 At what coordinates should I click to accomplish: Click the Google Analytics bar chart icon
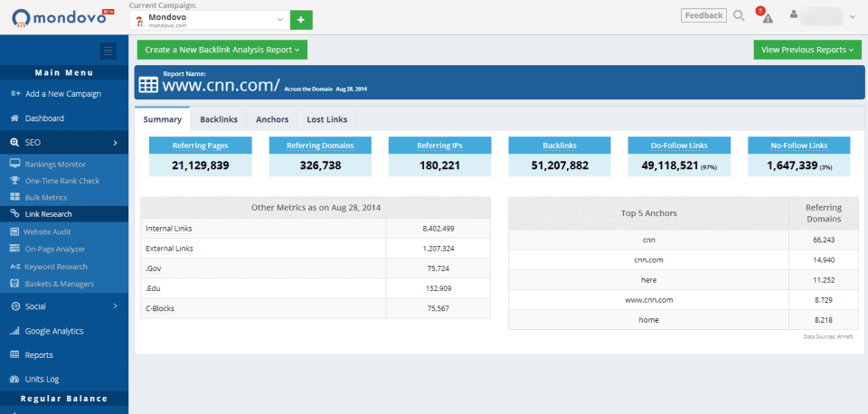coord(14,331)
